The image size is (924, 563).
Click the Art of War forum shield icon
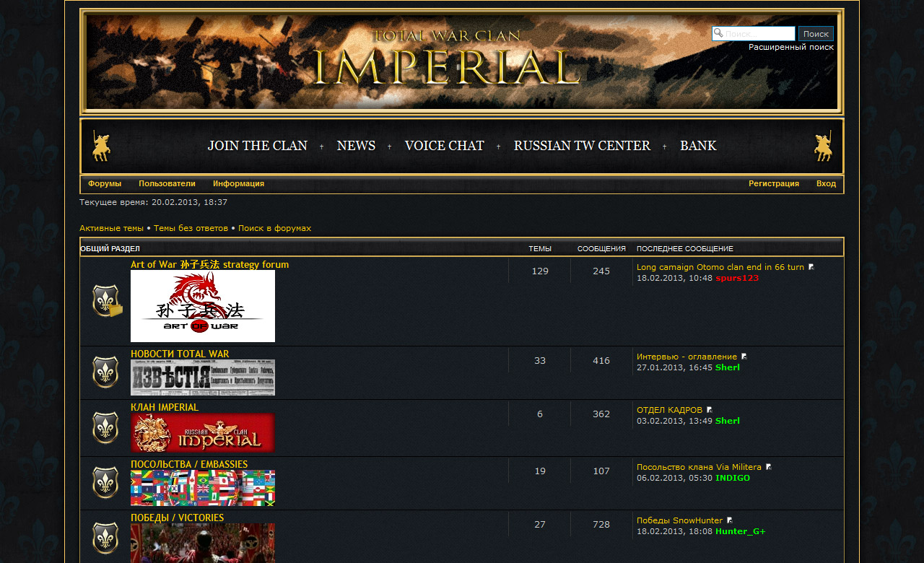(x=106, y=301)
